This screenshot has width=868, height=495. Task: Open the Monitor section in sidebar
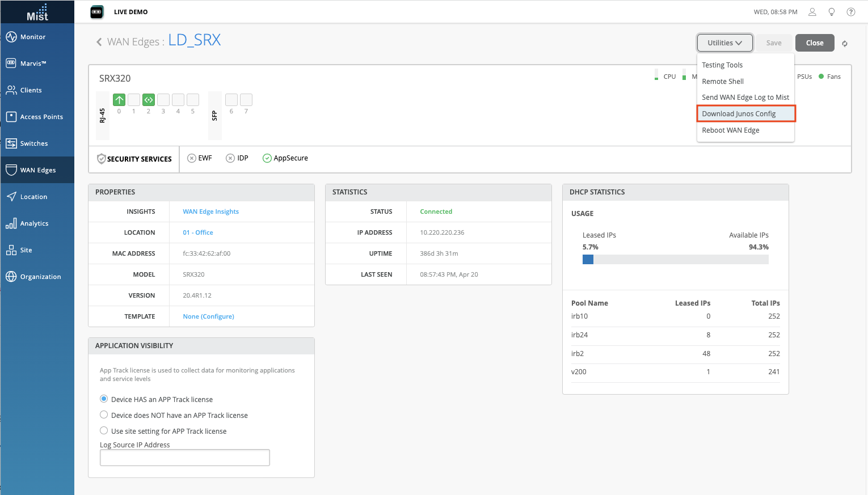[33, 37]
